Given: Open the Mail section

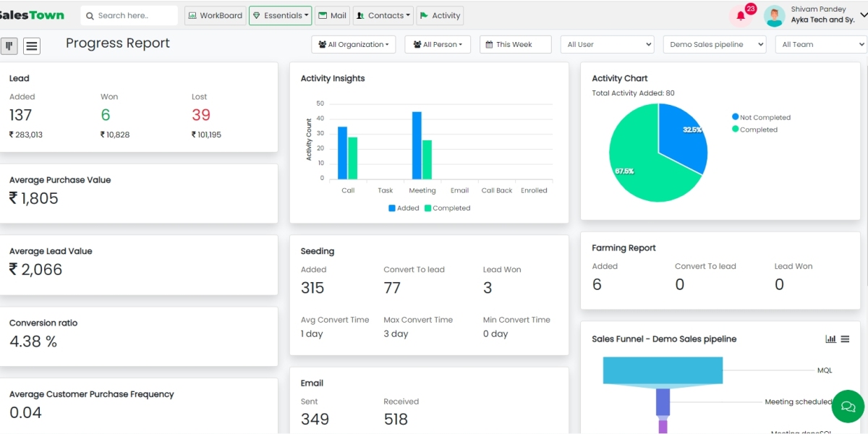Looking at the screenshot, I should (x=332, y=16).
